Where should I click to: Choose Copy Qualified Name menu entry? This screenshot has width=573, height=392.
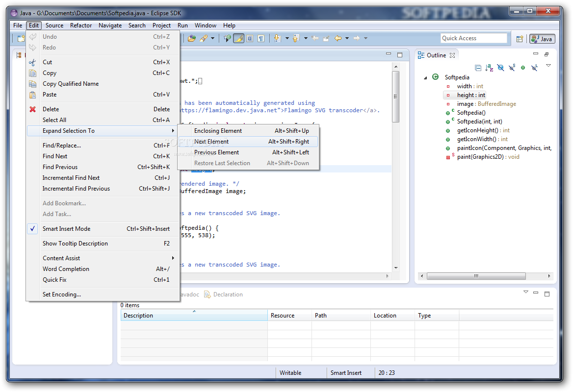[103, 84]
